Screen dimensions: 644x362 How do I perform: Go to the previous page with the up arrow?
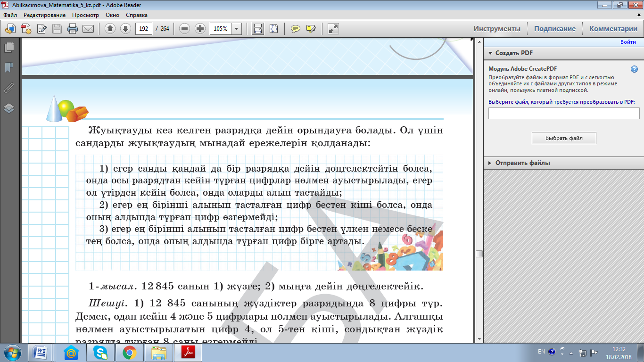pos(110,29)
